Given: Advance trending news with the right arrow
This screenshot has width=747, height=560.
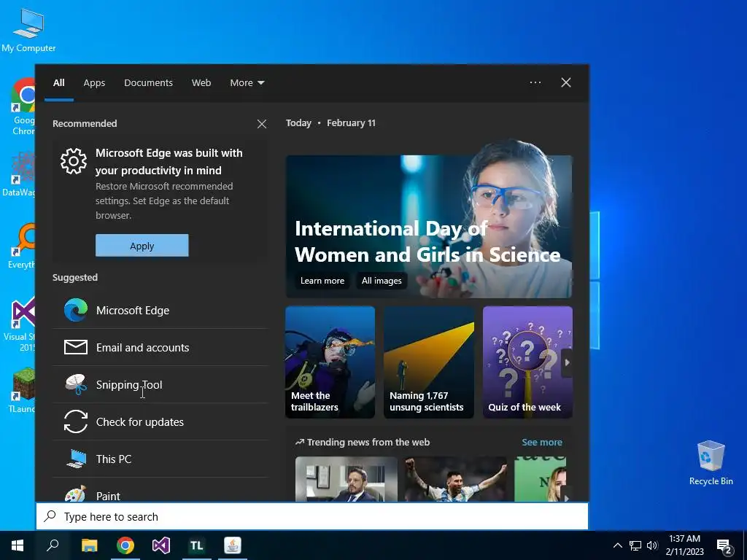Looking at the screenshot, I should point(567,495).
